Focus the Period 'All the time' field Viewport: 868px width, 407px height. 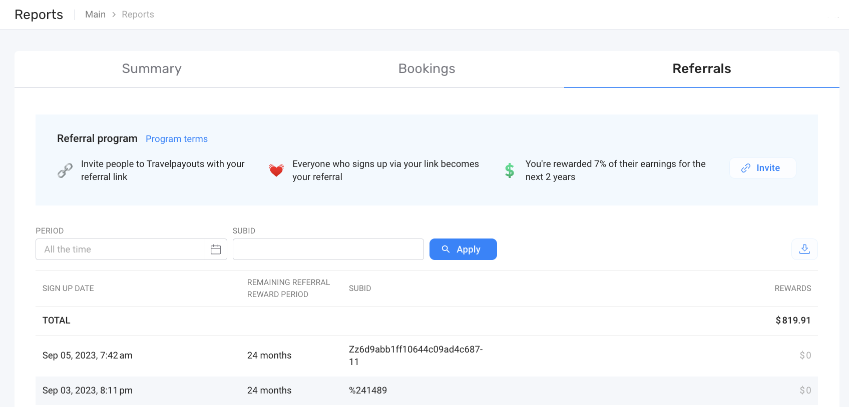(120, 249)
